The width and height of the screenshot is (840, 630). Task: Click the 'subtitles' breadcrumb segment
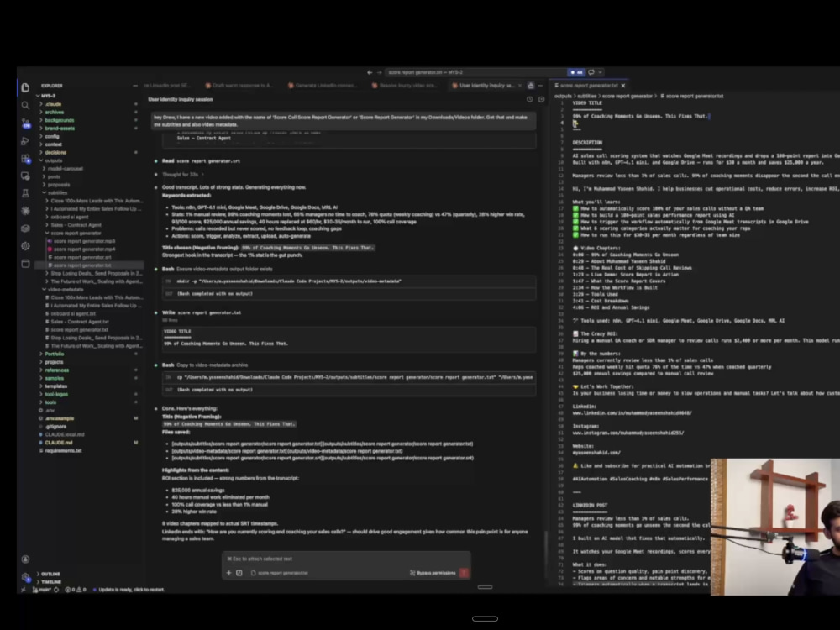click(x=586, y=97)
